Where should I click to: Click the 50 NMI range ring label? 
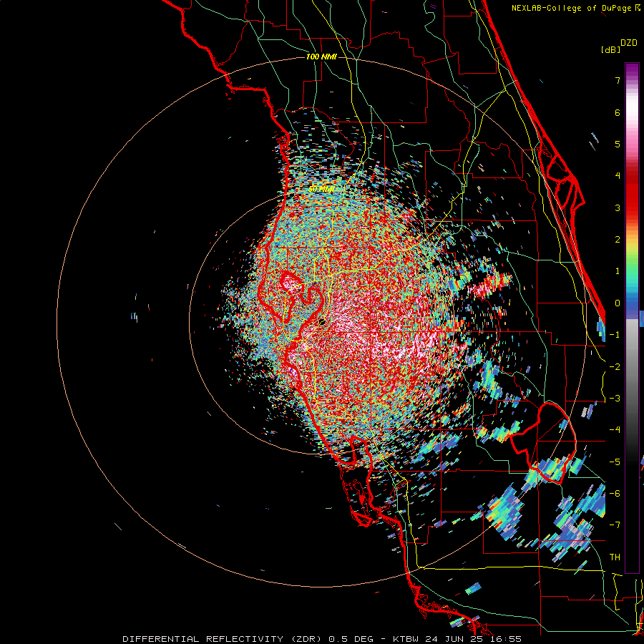coord(321,189)
